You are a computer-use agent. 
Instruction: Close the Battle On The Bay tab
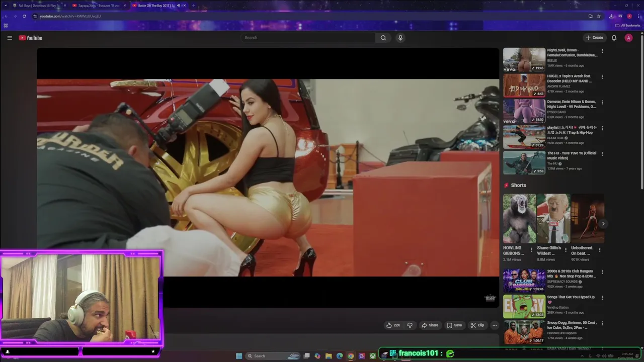185,6
